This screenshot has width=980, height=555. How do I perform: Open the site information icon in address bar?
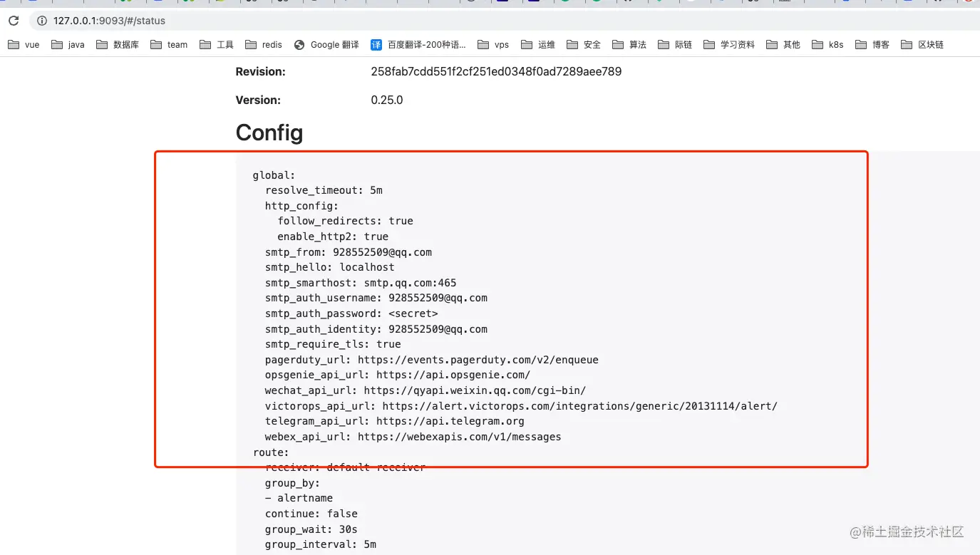(x=42, y=21)
